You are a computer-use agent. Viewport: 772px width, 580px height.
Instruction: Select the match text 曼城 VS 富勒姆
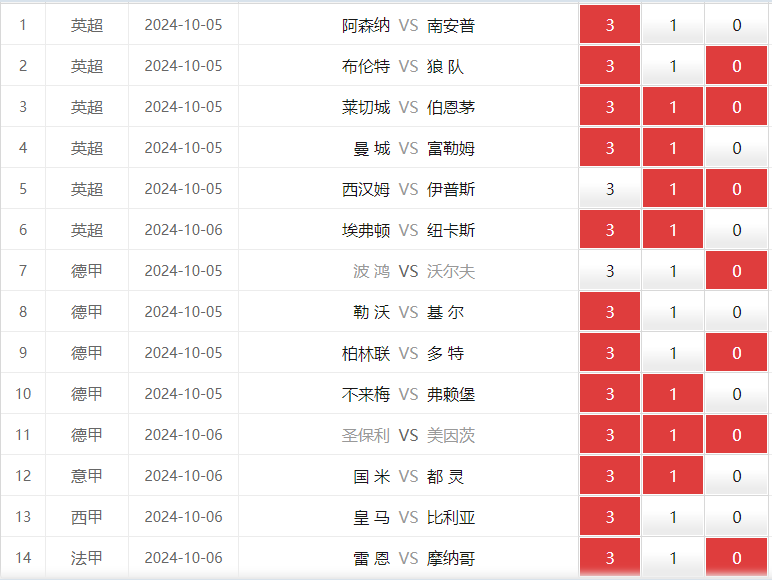pos(414,148)
